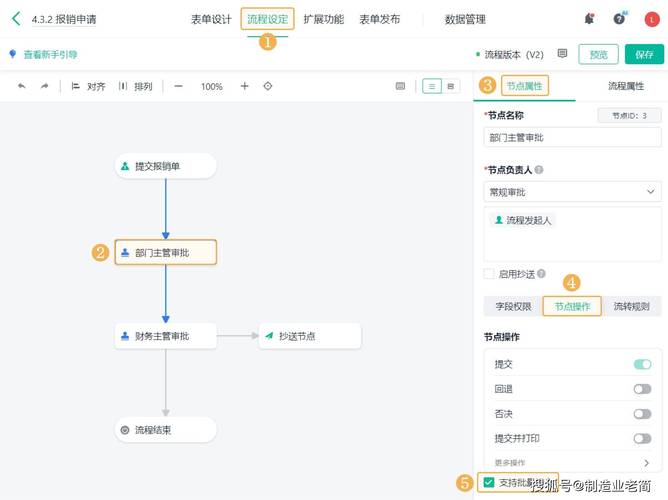Open the 表单设计 tab
The image size is (668, 500).
pyautogui.click(x=211, y=19)
